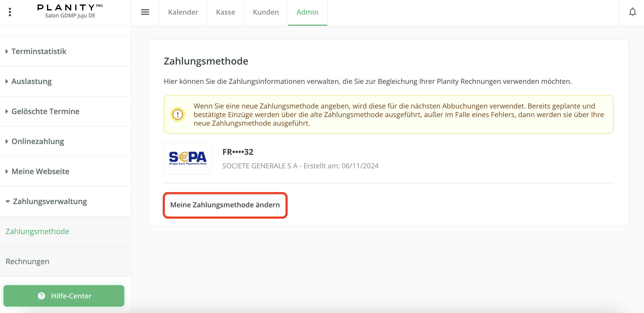644x313 pixels.
Task: Open the three-dot vertical menu
Action: pyautogui.click(x=10, y=12)
